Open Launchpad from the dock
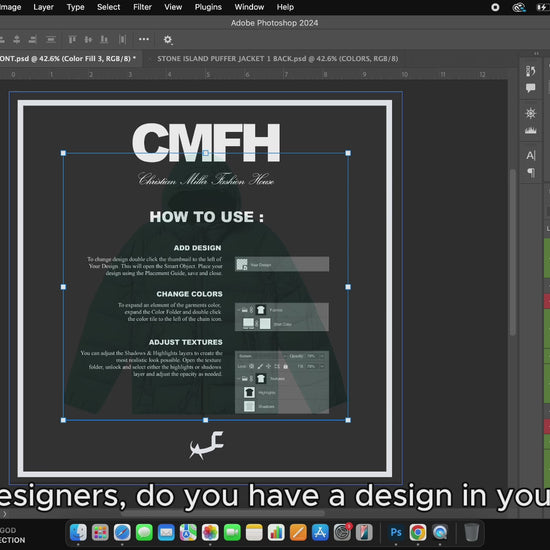550x550 pixels. (100, 532)
